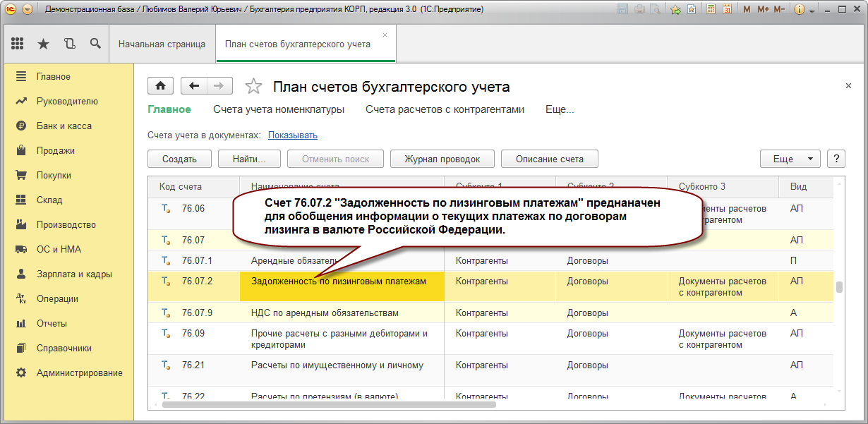Open Журнал проводок
The height and width of the screenshot is (424, 868).
pos(442,159)
